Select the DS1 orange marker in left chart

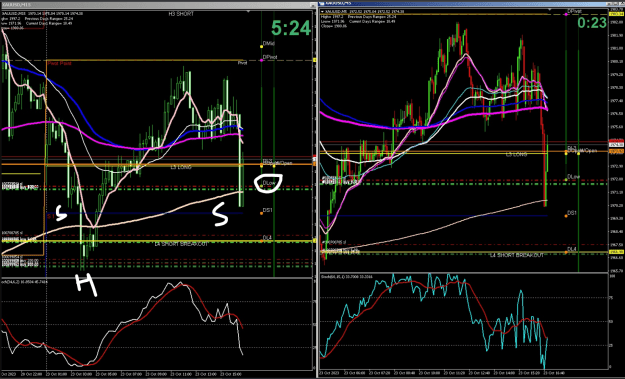261,213
